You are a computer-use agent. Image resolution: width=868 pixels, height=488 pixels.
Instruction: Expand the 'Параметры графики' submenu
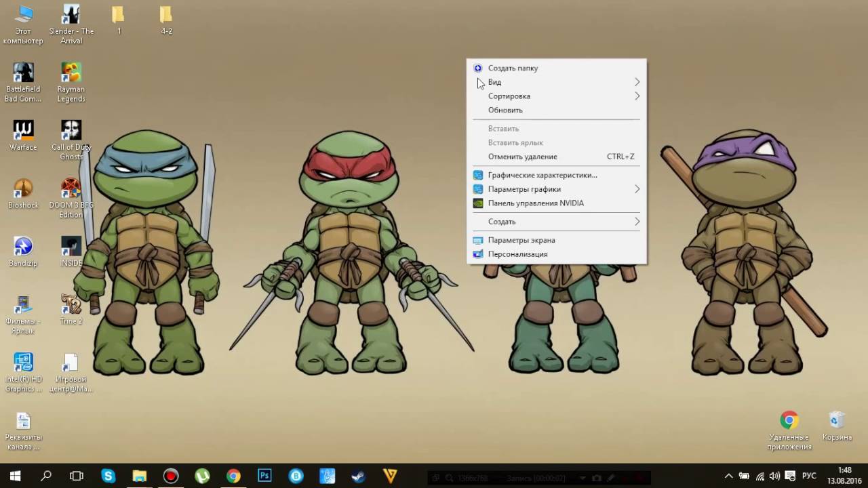(x=556, y=189)
